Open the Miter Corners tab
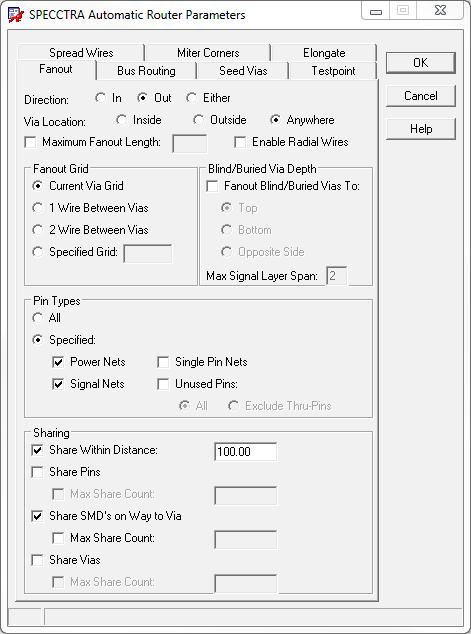 click(208, 53)
